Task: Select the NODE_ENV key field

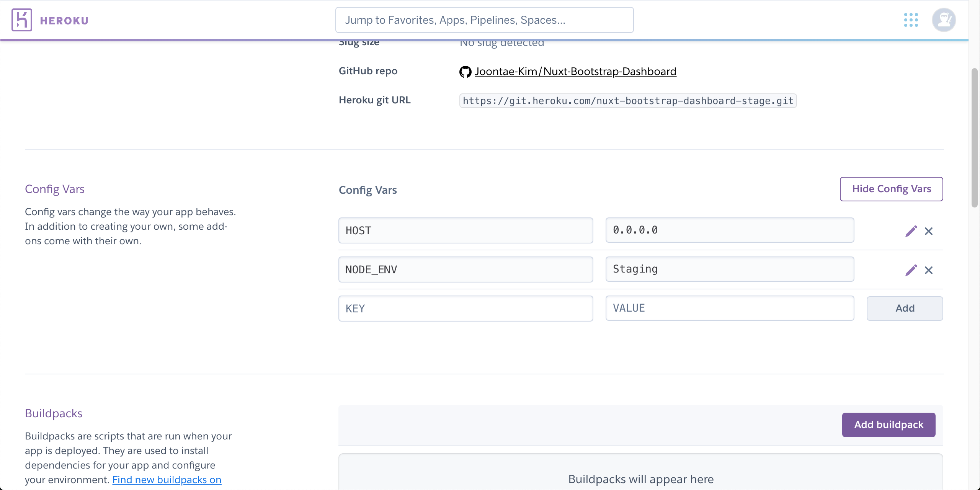Action: tap(465, 269)
